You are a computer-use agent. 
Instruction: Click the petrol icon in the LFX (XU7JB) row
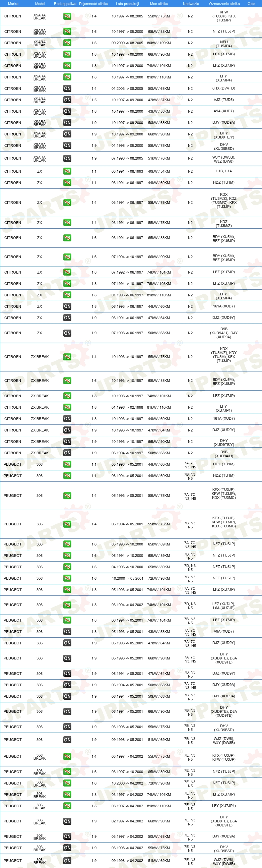(67, 54)
